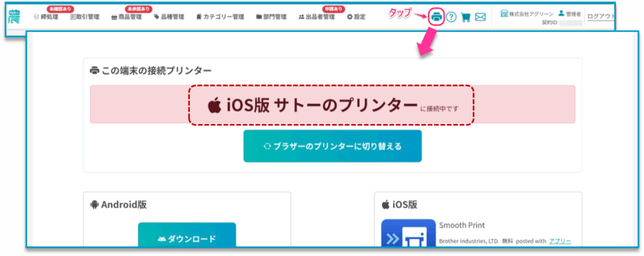Click the Smooth Print app icon
The image size is (644, 256).
pos(408,233)
